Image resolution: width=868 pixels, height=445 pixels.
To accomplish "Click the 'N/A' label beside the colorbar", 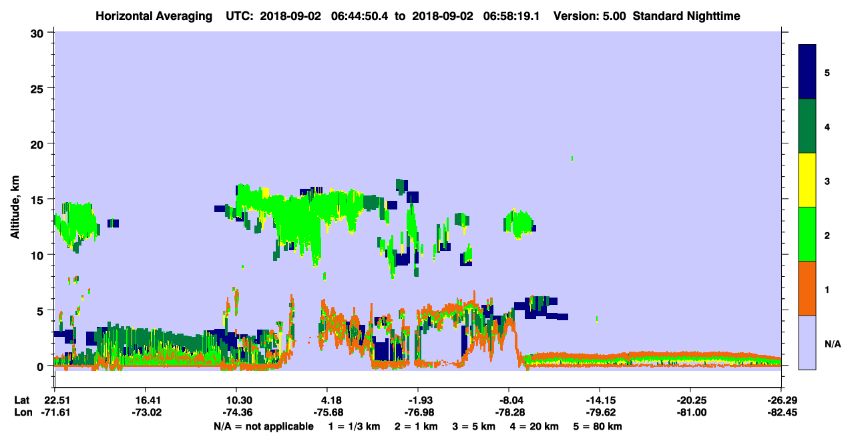I will 832,344.
